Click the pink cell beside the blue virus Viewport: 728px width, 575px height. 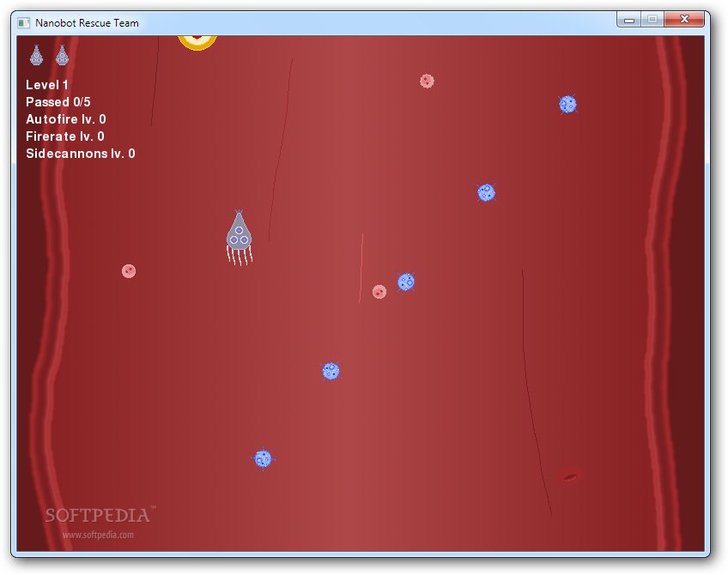pyautogui.click(x=379, y=292)
